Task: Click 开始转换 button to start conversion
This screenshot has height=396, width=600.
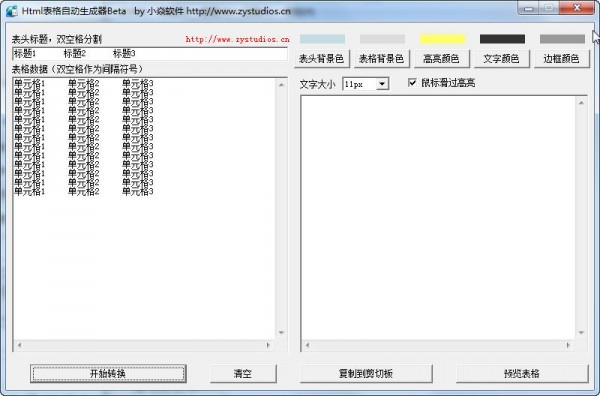Action: click(108, 373)
